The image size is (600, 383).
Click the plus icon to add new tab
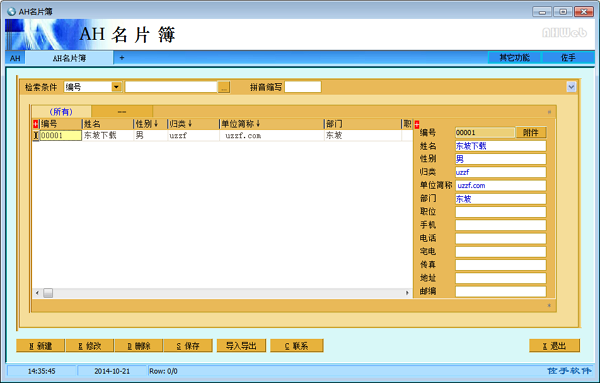tap(122, 58)
